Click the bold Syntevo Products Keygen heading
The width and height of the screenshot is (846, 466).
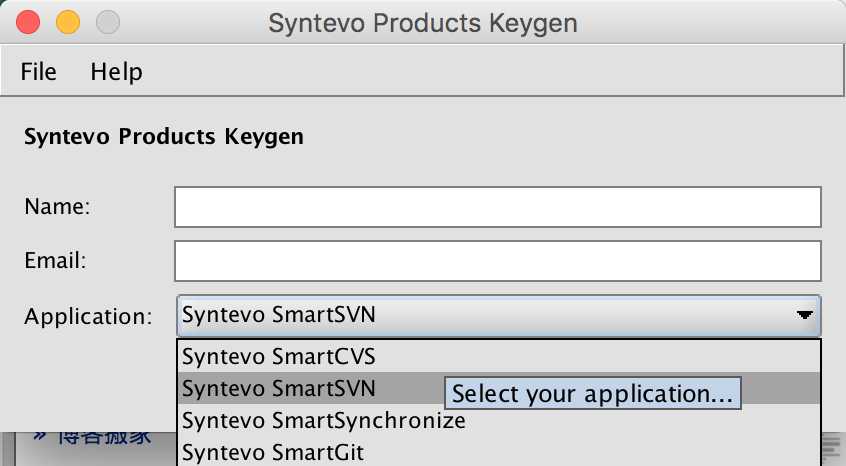[163, 136]
